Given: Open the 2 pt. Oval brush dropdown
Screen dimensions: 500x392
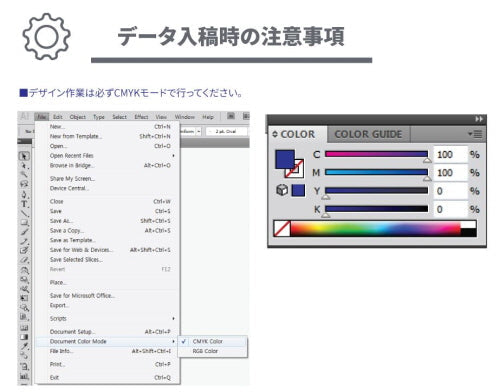Looking at the screenshot, I should (x=226, y=132).
